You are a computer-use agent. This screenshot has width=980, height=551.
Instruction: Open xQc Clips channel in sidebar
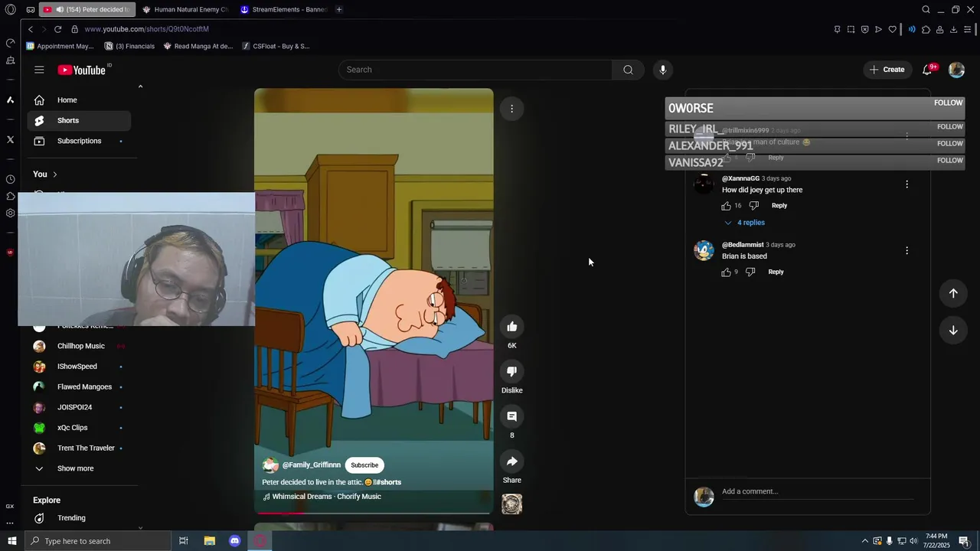tap(79, 428)
